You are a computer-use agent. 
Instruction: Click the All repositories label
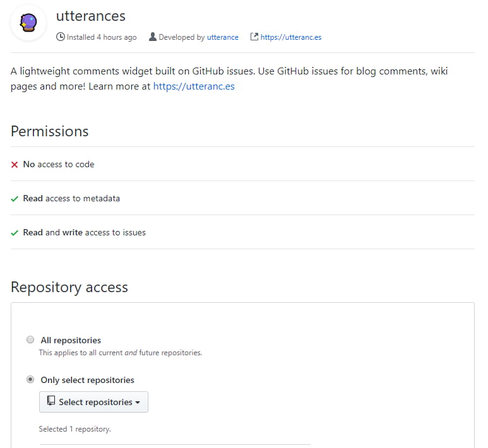[71, 340]
